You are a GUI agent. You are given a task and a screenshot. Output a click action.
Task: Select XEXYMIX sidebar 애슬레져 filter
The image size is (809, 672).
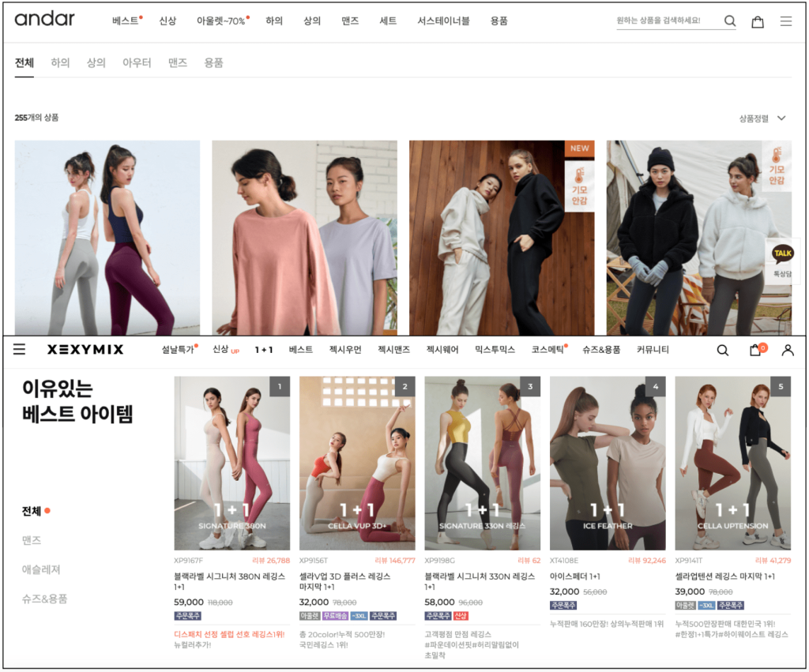(41, 569)
